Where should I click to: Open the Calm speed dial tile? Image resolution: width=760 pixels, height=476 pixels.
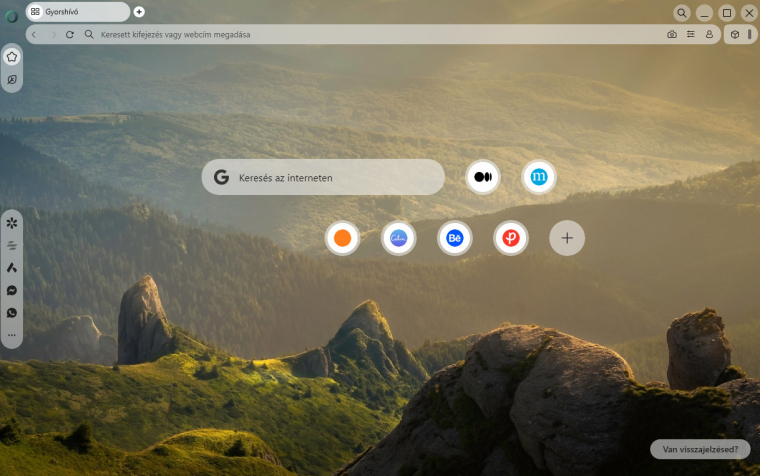[x=398, y=238]
